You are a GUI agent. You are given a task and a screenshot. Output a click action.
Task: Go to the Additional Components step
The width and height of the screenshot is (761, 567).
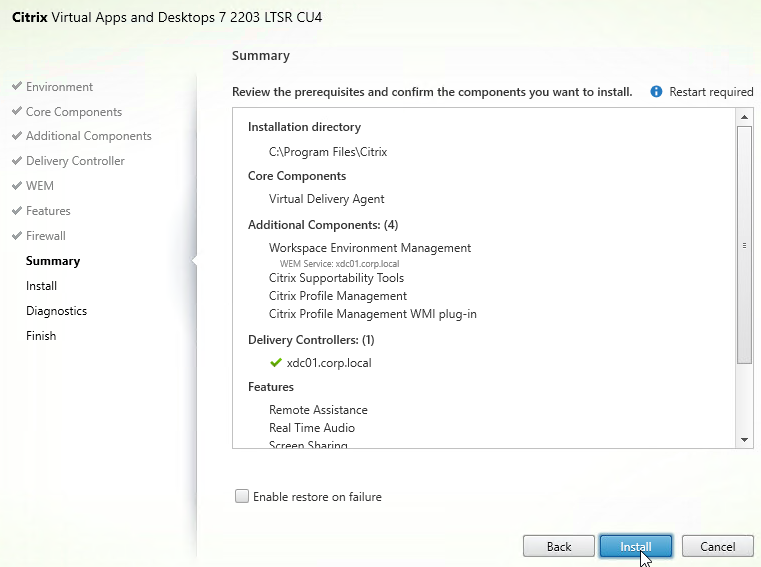click(x=89, y=136)
